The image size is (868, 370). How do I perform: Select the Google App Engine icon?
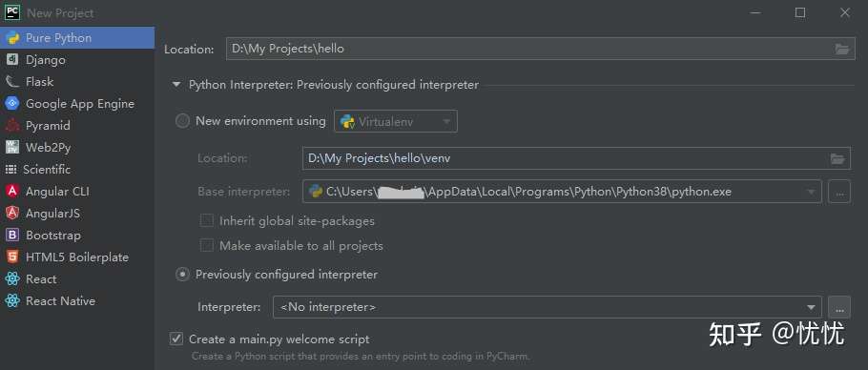coord(12,103)
